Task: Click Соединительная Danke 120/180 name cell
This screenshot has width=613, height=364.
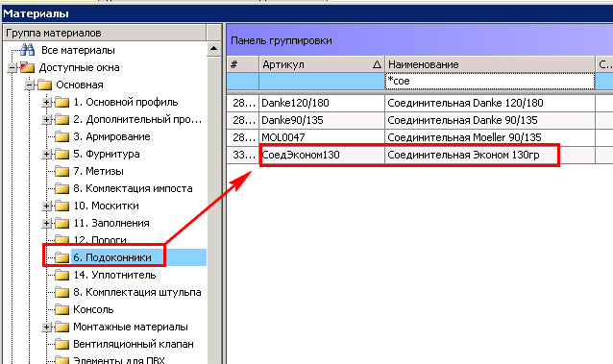Action: [x=490, y=103]
